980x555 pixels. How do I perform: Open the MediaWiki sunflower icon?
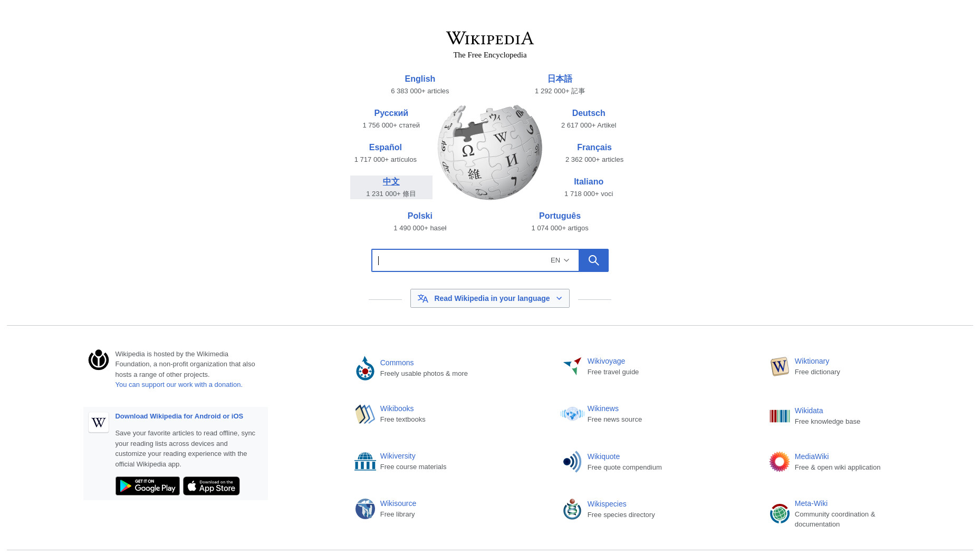coord(780,462)
